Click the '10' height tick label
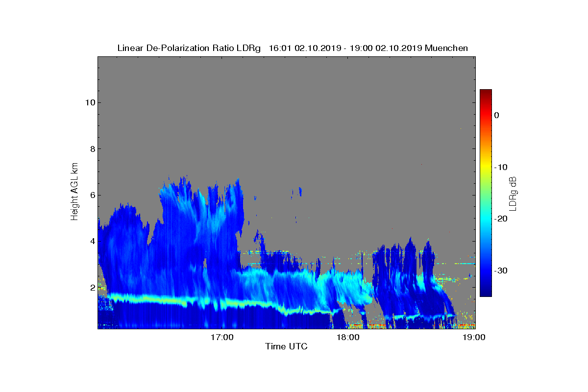Screen dimensions: 588x392 89,102
